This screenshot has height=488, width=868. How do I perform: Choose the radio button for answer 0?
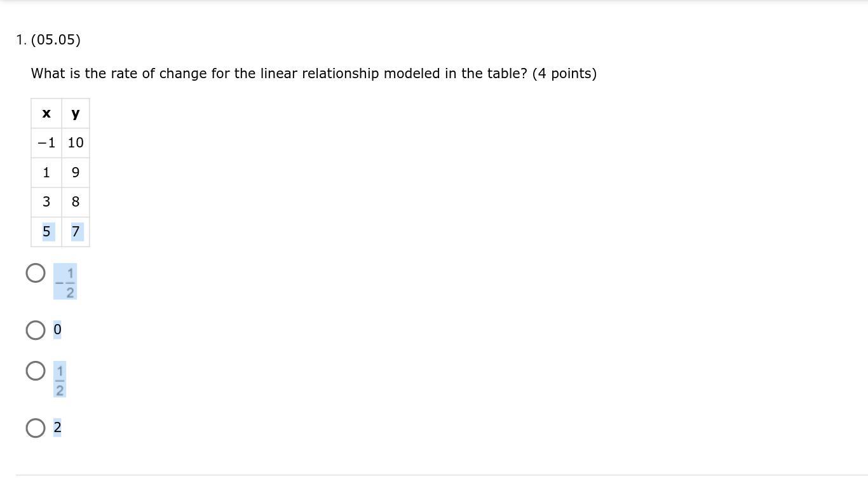pyautogui.click(x=36, y=330)
